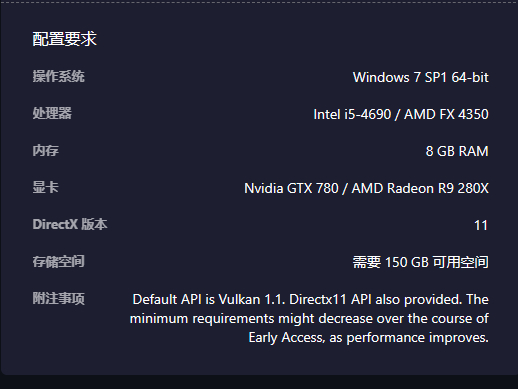Screen dimensions: 518x389
Task: Click the Default API is Vulkan 1.1 line
Action: (311, 299)
